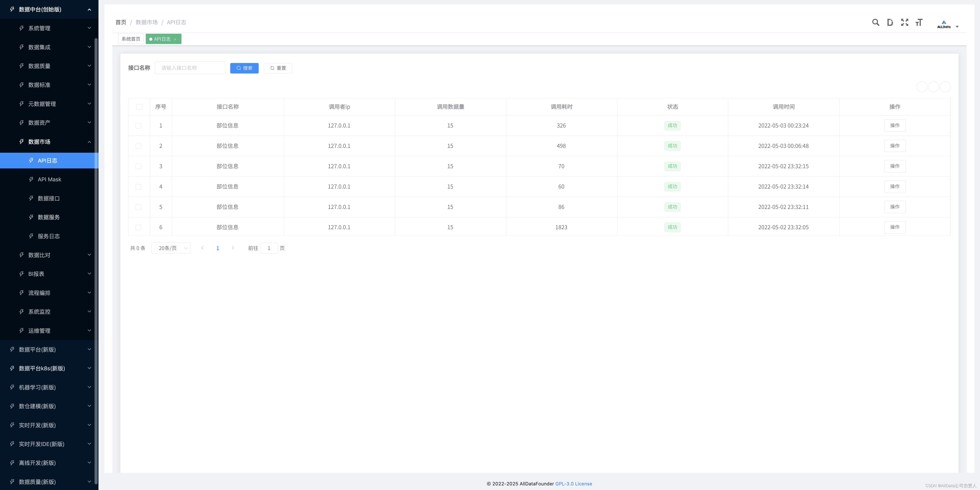Click the next page arrow in pagination
980x490 pixels.
pyautogui.click(x=233, y=248)
